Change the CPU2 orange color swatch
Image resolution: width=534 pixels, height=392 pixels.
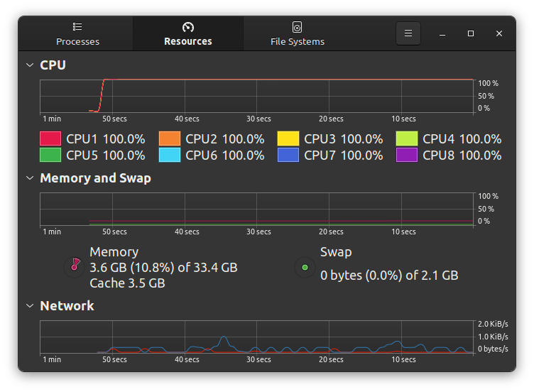click(x=169, y=138)
